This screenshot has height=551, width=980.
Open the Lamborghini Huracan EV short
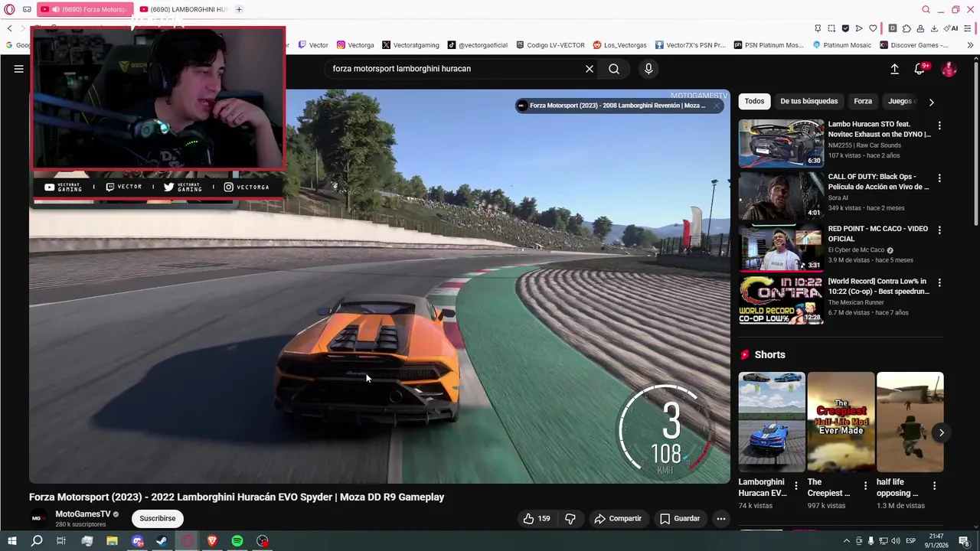(x=772, y=422)
